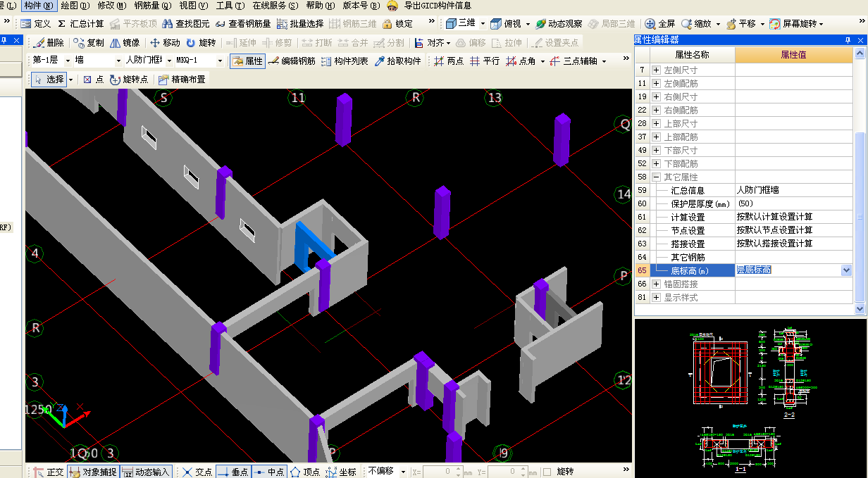Open the 视图(V) menu

pos(194,6)
